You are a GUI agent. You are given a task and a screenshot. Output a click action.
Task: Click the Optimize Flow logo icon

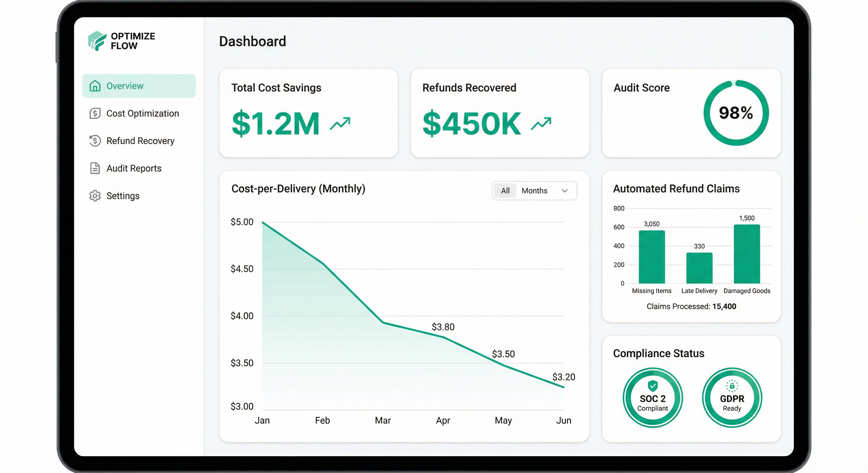click(x=97, y=41)
